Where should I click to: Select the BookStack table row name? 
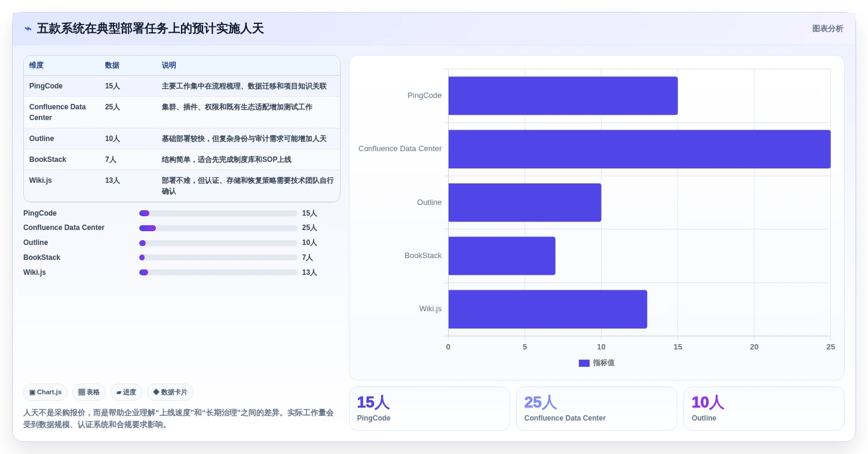pos(48,159)
